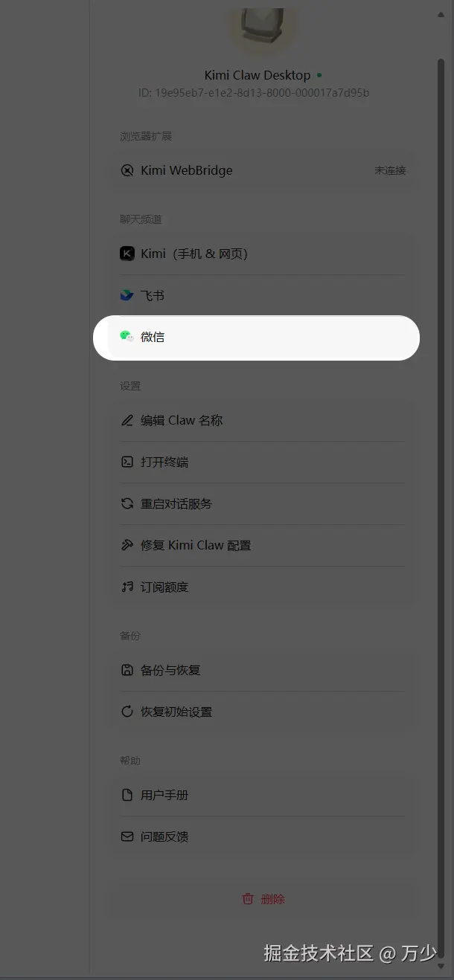Click the Claw ID text string

(254, 93)
